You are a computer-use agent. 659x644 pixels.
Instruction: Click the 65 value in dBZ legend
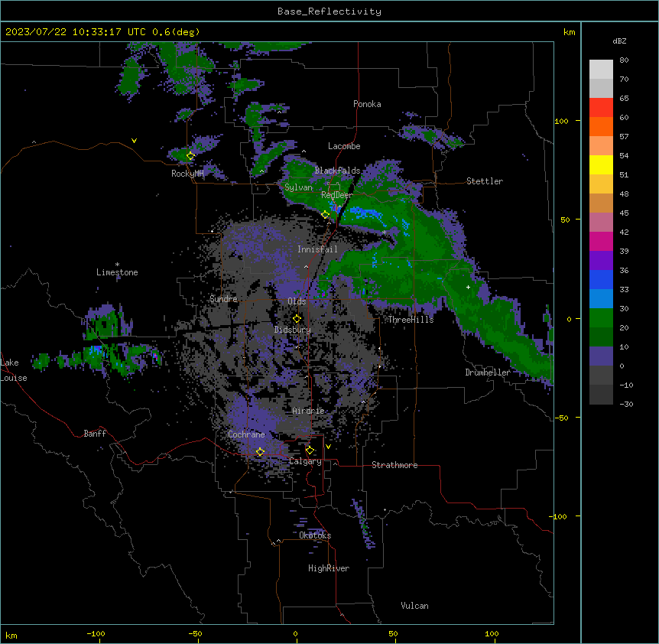(x=624, y=99)
